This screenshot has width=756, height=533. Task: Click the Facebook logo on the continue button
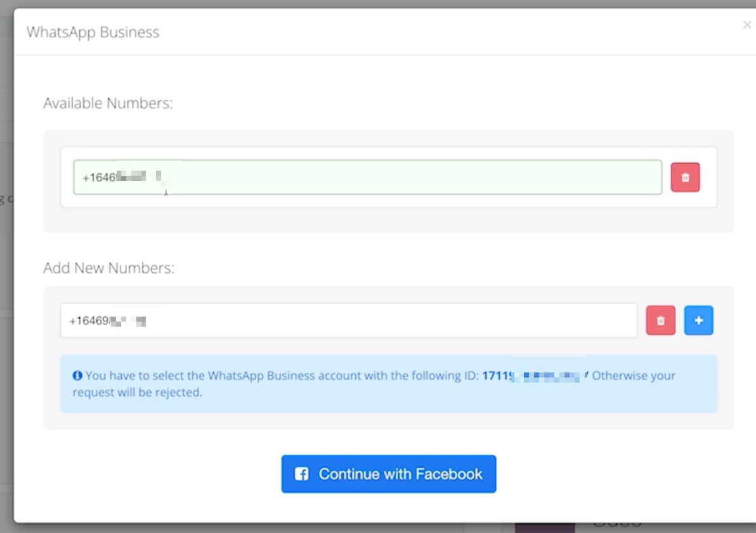[302, 474]
